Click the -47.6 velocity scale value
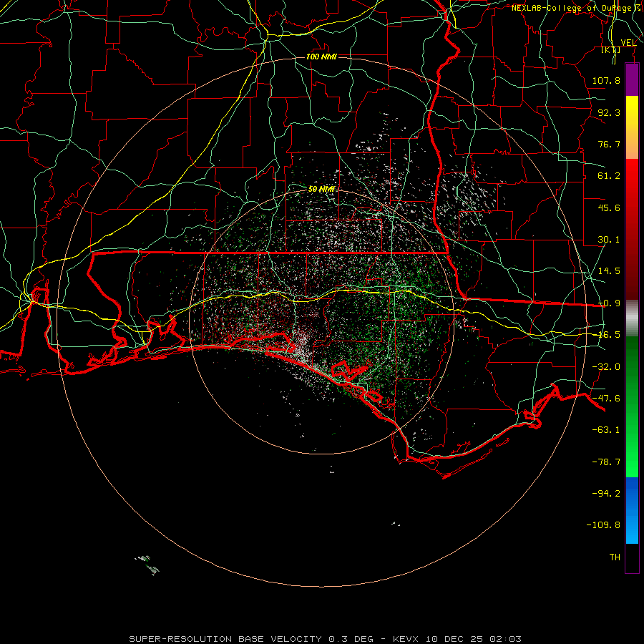644x644 pixels. coord(606,399)
